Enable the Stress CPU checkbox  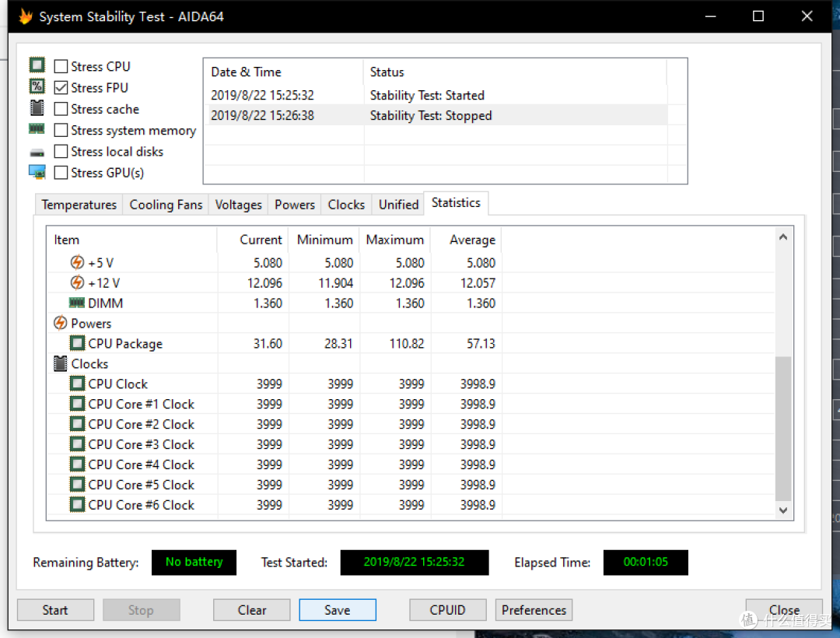[x=61, y=66]
